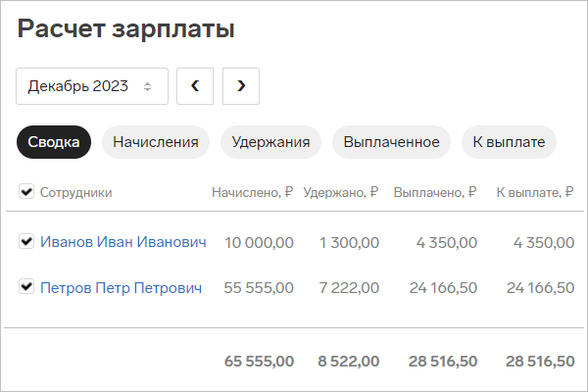The height and width of the screenshot is (392, 588).
Task: Switch to the Начисления tab
Action: point(156,142)
